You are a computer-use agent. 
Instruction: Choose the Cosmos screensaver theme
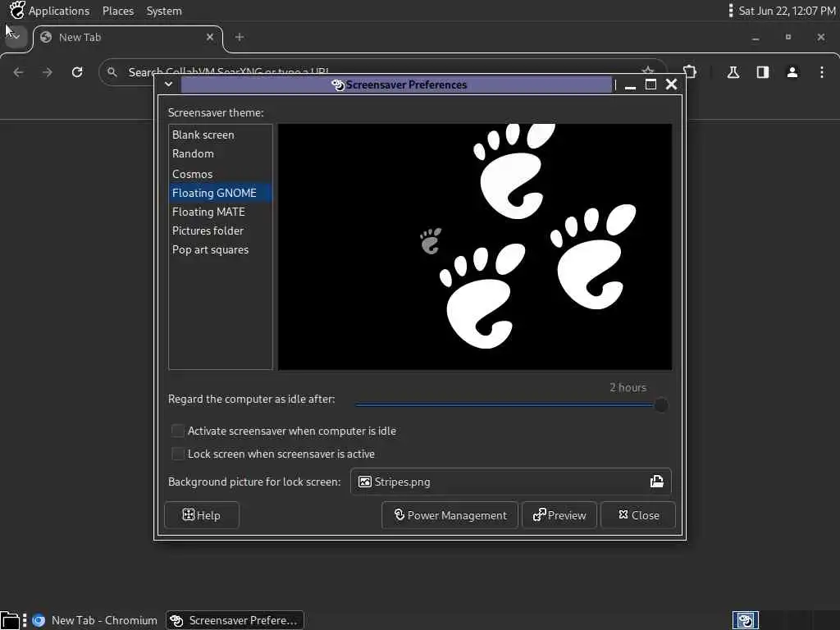220,174
